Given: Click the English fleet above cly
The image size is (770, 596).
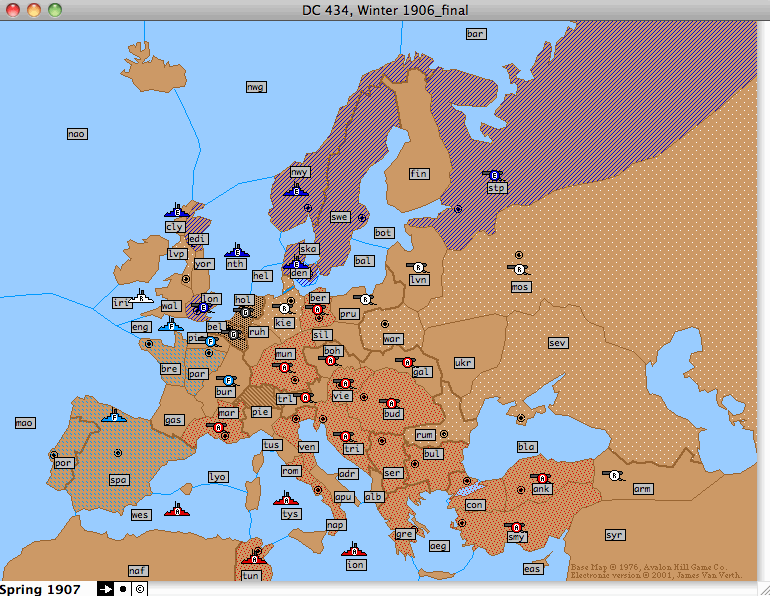Looking at the screenshot, I should (177, 211).
